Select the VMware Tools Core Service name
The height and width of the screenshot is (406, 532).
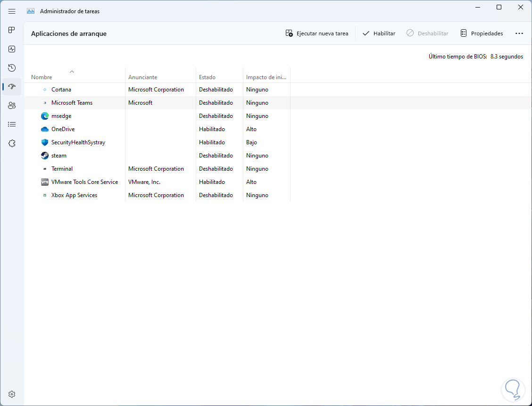click(84, 182)
